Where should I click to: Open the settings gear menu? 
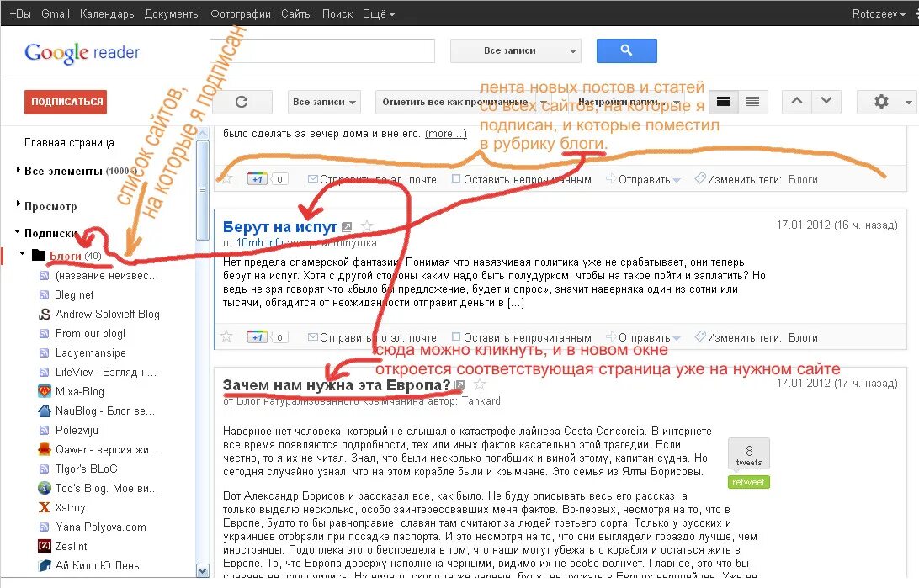[886, 102]
